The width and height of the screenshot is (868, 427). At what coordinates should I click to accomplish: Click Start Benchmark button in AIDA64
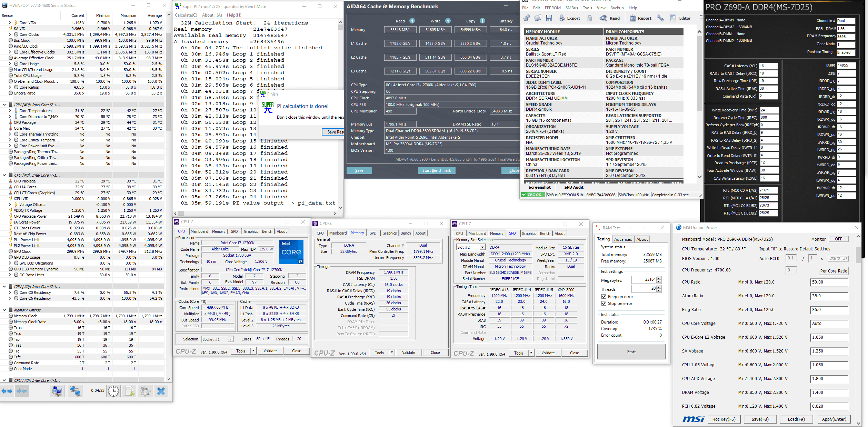pos(437,170)
